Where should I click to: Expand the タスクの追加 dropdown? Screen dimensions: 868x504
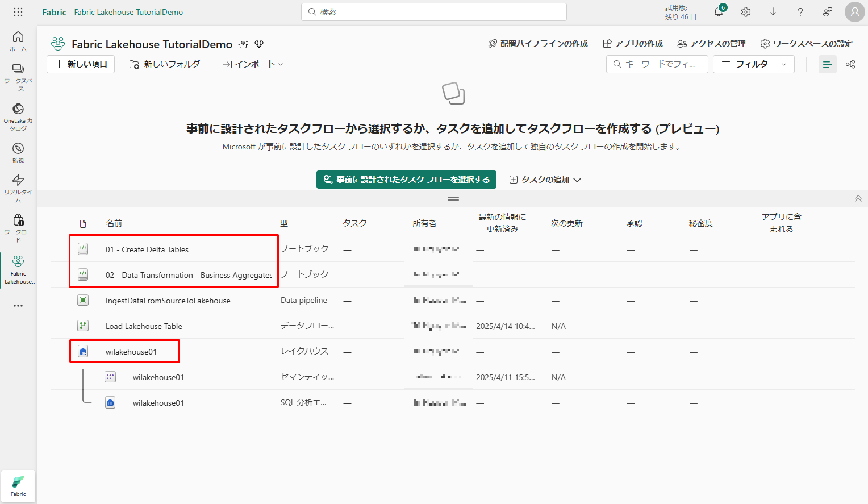545,180
